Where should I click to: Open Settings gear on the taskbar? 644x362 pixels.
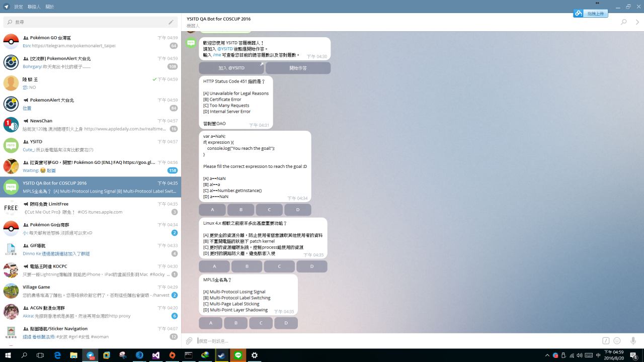(255, 355)
